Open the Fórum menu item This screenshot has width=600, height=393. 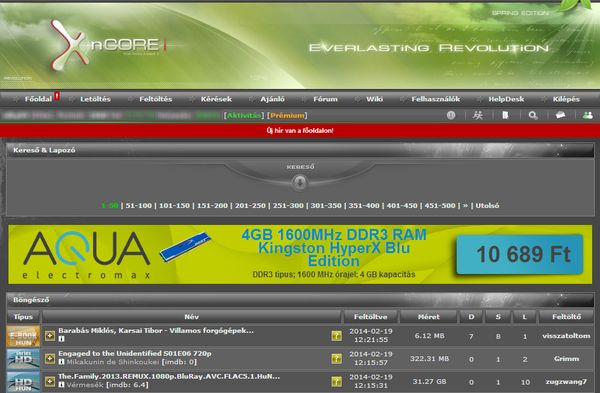point(325,99)
